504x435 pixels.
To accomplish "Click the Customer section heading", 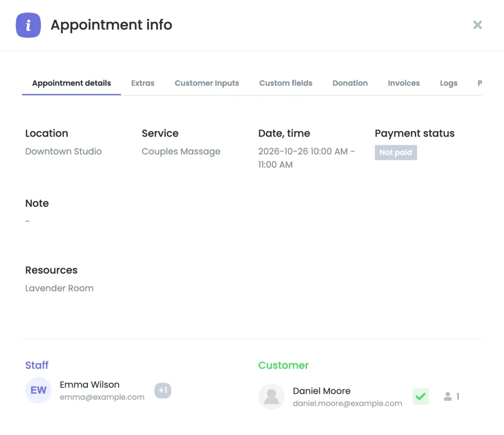I will tap(283, 365).
